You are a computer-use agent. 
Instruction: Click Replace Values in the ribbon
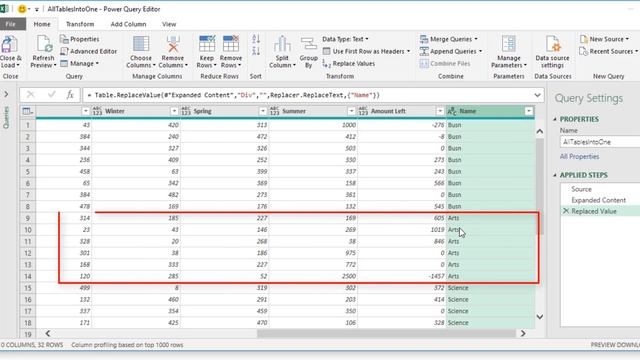coord(349,64)
